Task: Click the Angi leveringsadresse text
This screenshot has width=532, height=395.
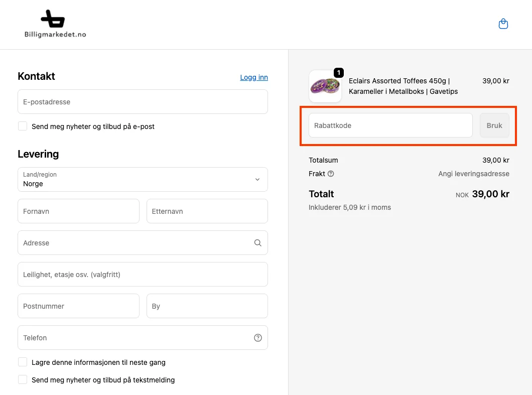Action: point(474,174)
